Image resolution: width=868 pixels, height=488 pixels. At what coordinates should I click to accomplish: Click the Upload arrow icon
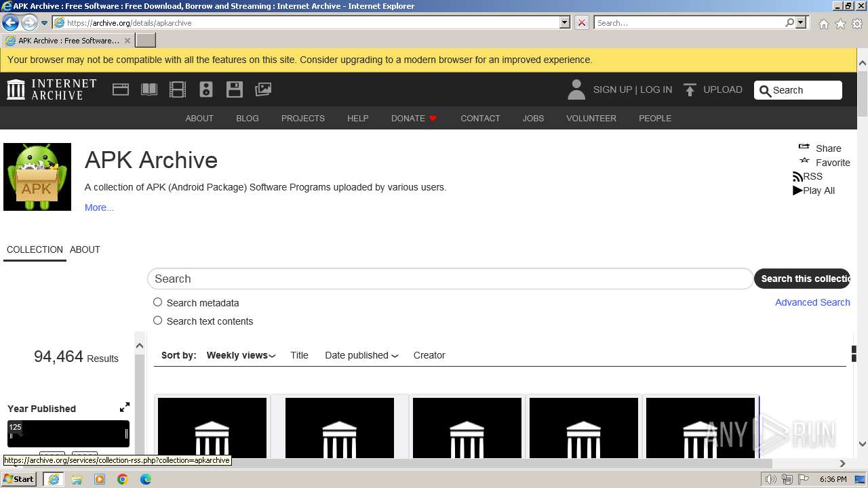690,89
